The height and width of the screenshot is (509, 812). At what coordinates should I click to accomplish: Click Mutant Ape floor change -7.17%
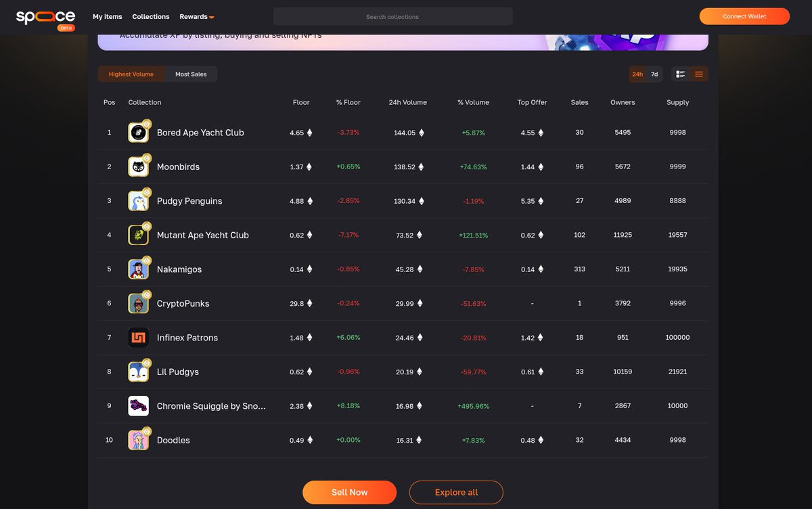(x=348, y=235)
